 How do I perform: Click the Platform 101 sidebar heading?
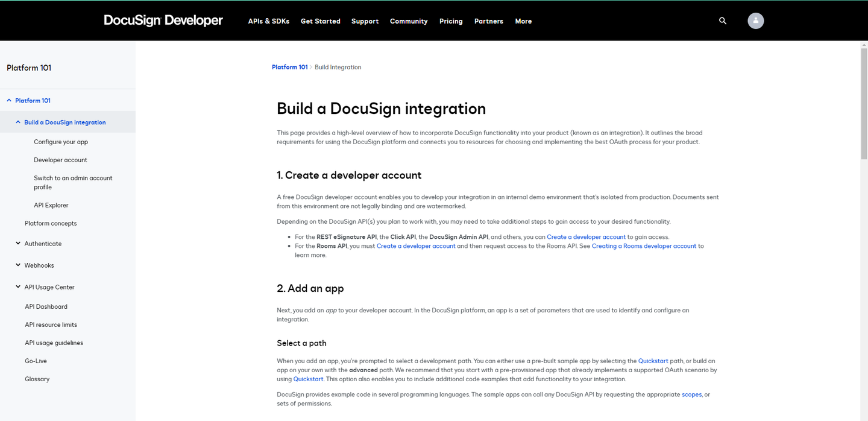(x=29, y=68)
